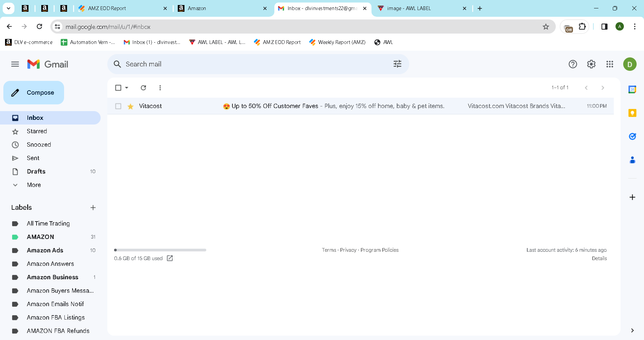The height and width of the screenshot is (340, 644).
Task: Switch to the image - AWL LABEL tab
Action: [422, 8]
